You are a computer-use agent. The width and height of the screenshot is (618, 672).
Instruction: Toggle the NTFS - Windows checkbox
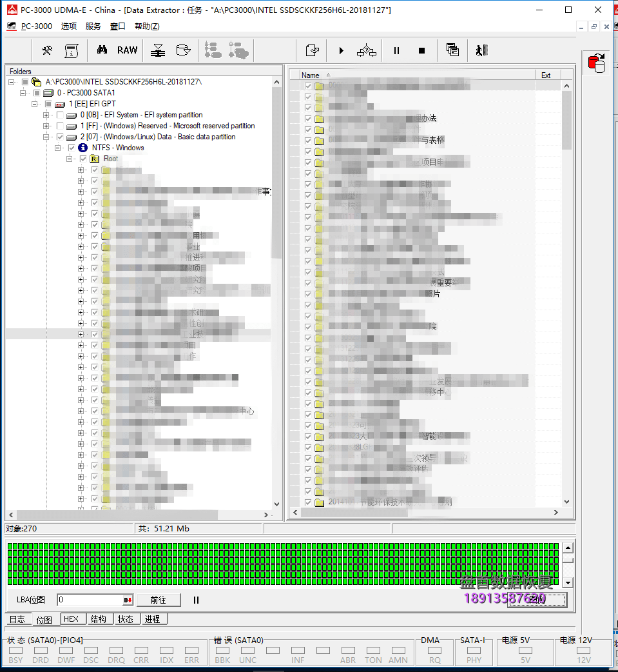click(72, 148)
